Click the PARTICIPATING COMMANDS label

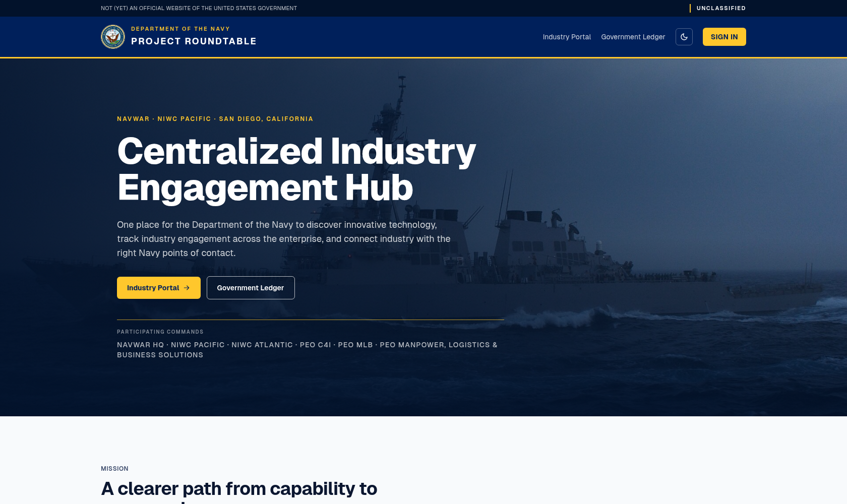coord(160,332)
